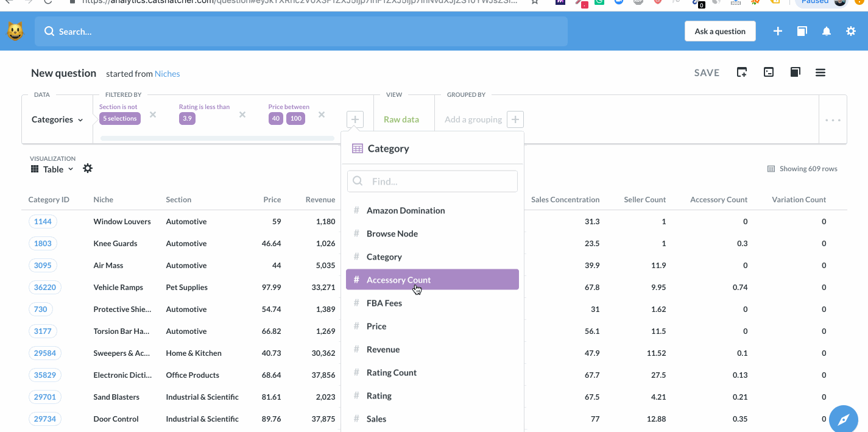The height and width of the screenshot is (432, 868).
Task: Open the Categories data dropdown
Action: tap(57, 119)
